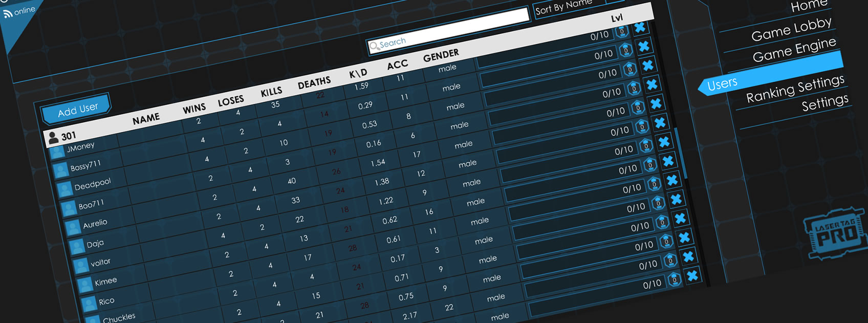The width and height of the screenshot is (868, 323).
Task: Click Deadpool's level badge icon
Action: (630, 69)
